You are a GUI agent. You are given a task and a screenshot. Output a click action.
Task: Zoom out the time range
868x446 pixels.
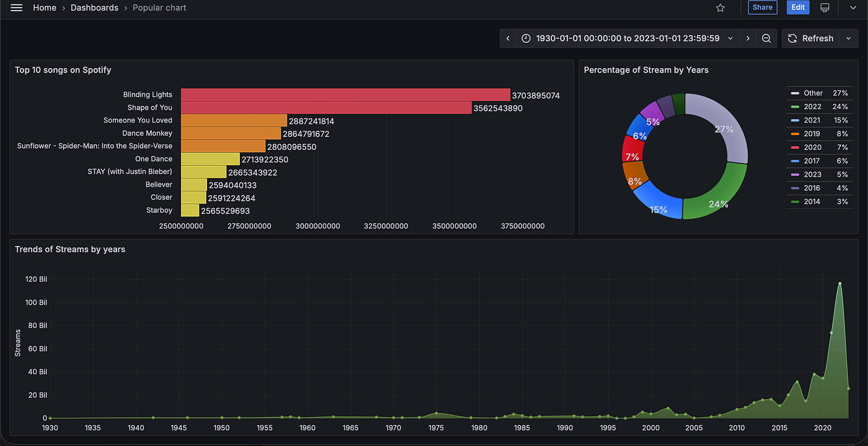pos(766,38)
